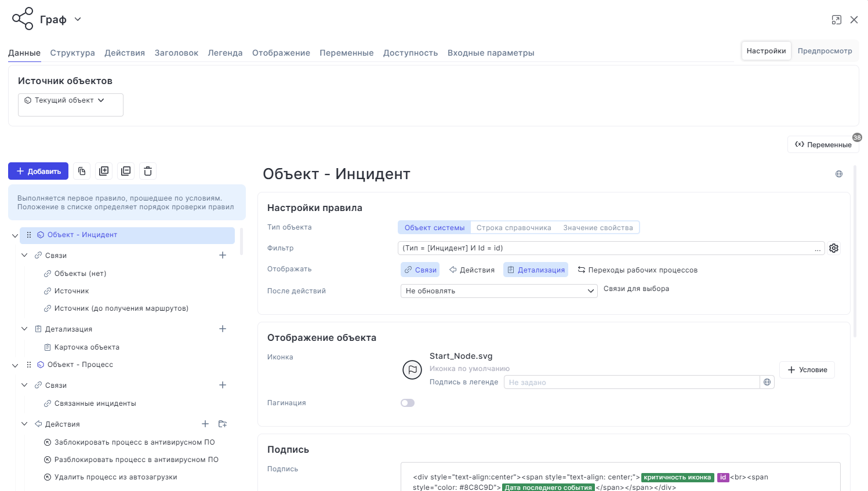Toggle the Действия chip in the Отображать row
868x491 pixels.
(472, 270)
